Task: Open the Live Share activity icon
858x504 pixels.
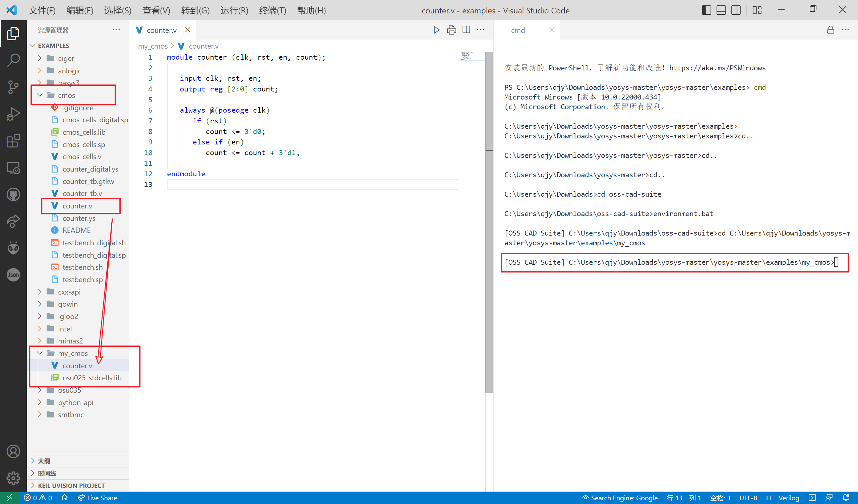Action: [x=13, y=222]
